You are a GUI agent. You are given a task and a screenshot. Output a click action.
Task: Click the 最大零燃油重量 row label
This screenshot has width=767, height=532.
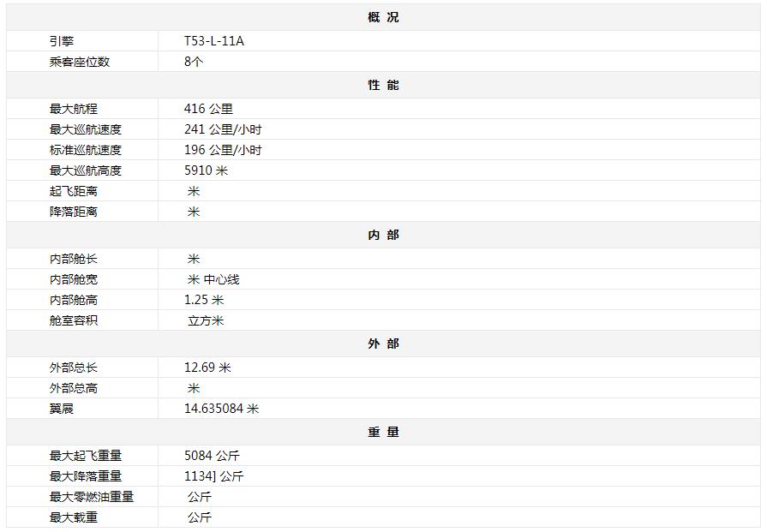point(92,497)
